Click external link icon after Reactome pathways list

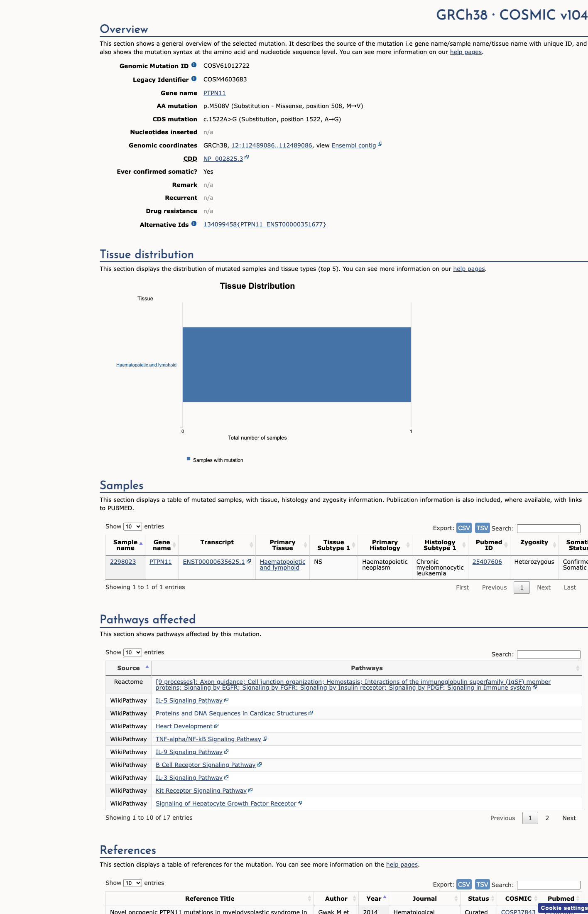535,687
